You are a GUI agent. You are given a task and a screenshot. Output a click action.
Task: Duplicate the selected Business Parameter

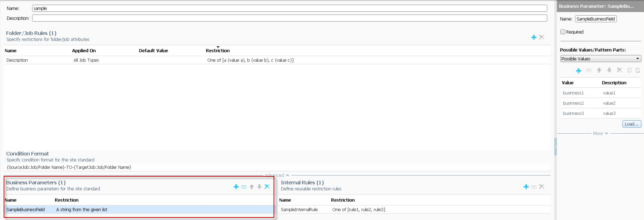tap(244, 187)
